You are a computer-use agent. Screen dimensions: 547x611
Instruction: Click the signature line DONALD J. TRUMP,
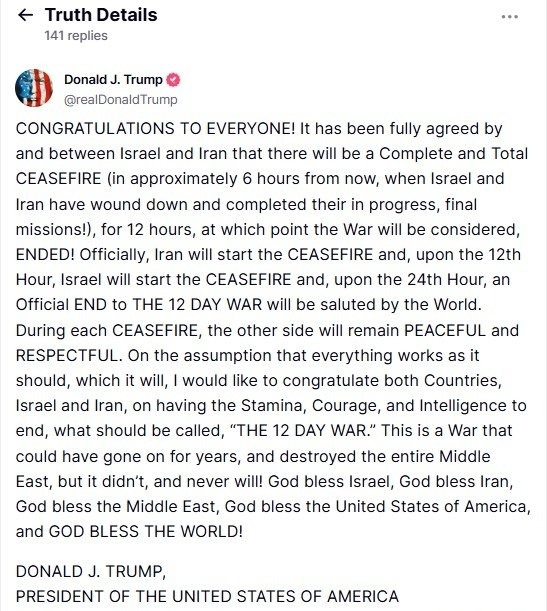coord(91,572)
